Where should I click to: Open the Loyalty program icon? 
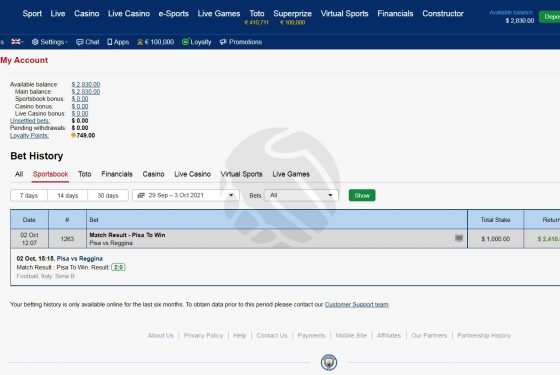coord(185,42)
